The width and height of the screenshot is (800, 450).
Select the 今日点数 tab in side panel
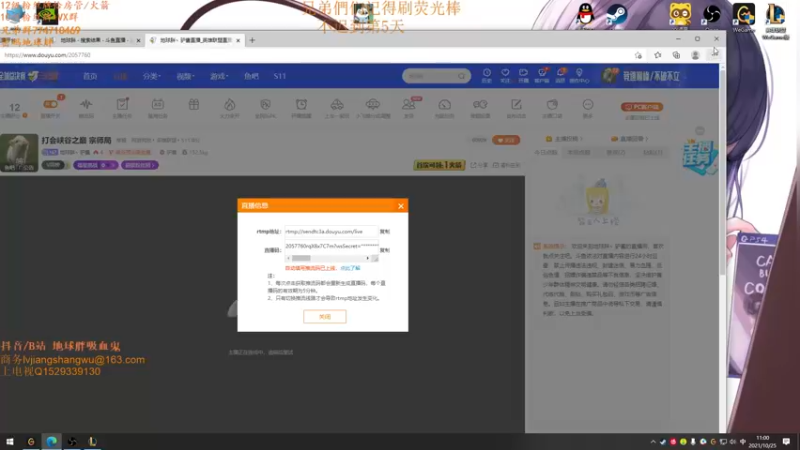coord(545,153)
